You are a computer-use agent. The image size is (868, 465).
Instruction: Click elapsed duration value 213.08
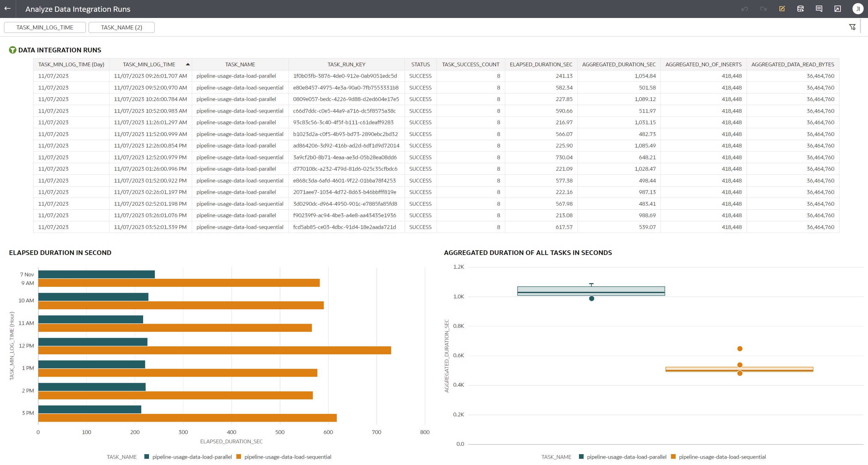coord(564,215)
